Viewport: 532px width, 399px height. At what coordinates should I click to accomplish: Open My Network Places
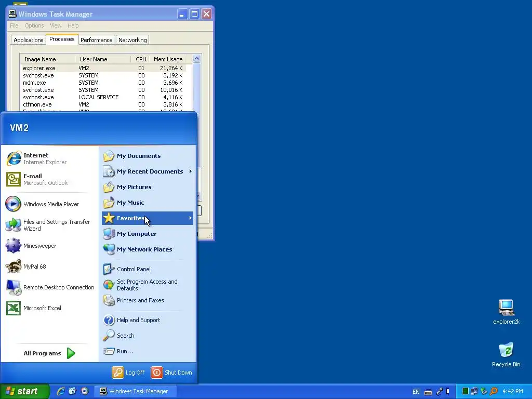tap(148, 249)
